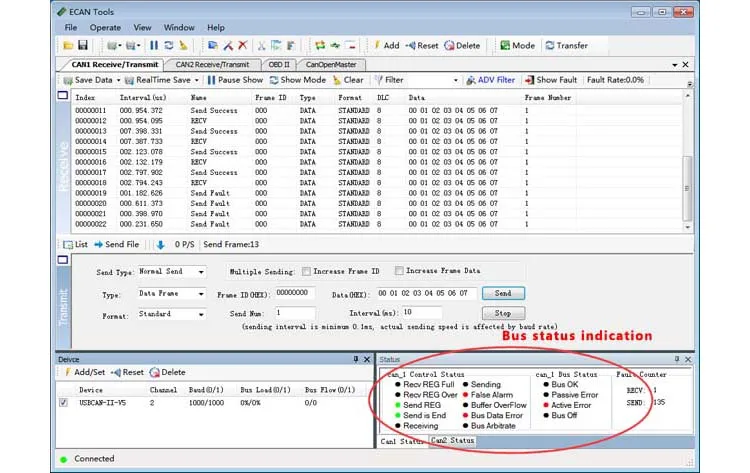Click Transfer in the main toolbar
This screenshot has height=473, width=750.
[549, 45]
